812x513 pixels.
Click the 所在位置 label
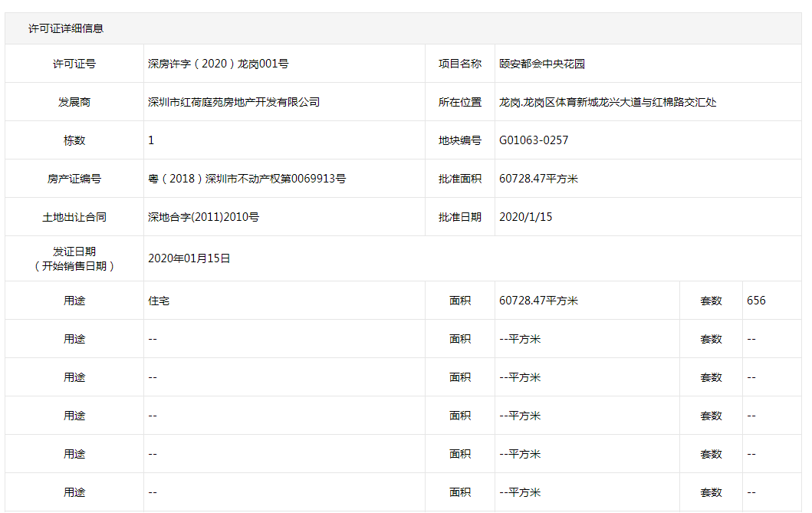(x=460, y=102)
